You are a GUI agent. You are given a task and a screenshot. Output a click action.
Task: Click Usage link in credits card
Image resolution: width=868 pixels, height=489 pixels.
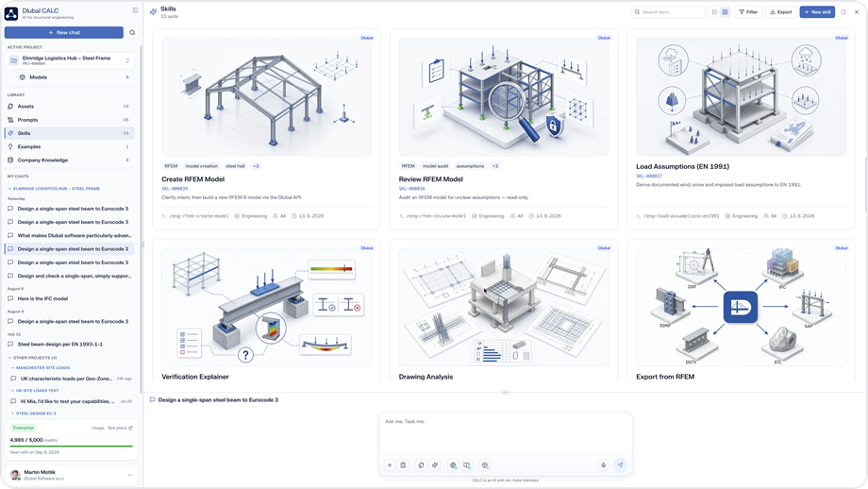click(98, 428)
